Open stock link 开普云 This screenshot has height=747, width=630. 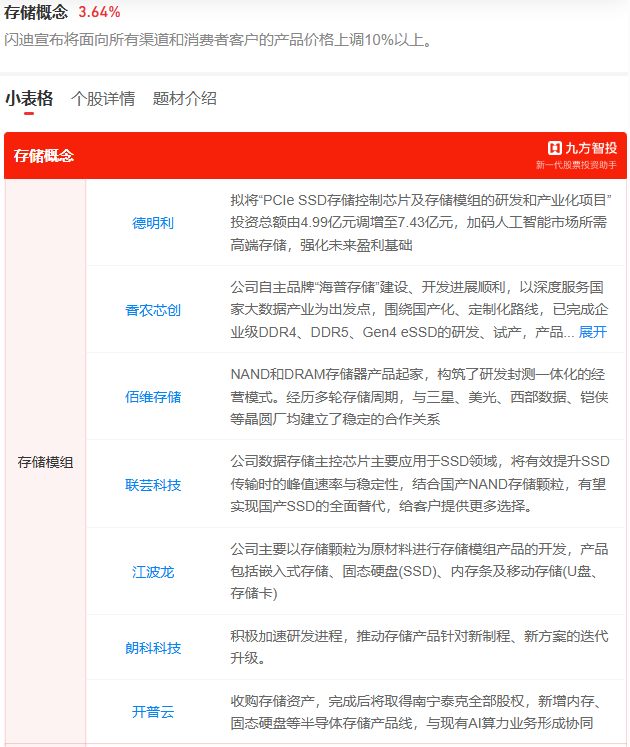click(x=153, y=712)
